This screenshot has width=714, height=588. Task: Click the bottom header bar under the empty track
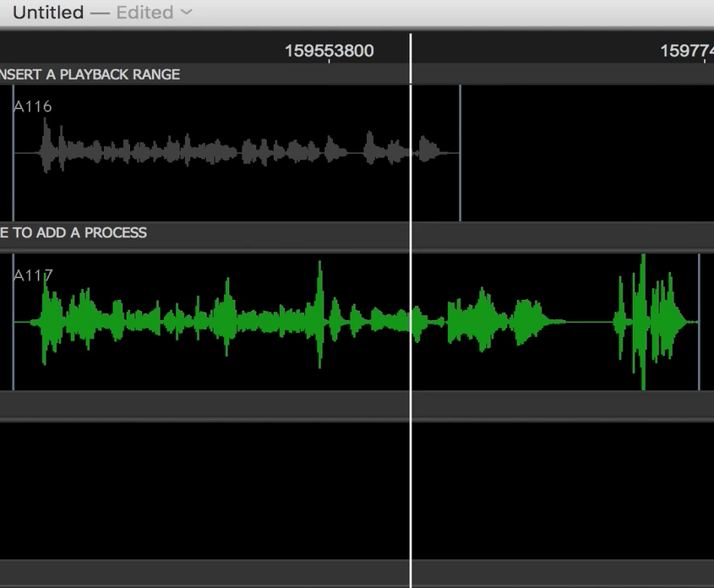357,571
